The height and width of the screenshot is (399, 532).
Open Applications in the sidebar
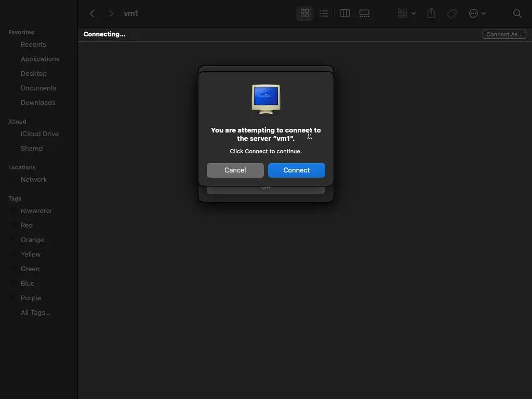click(40, 59)
